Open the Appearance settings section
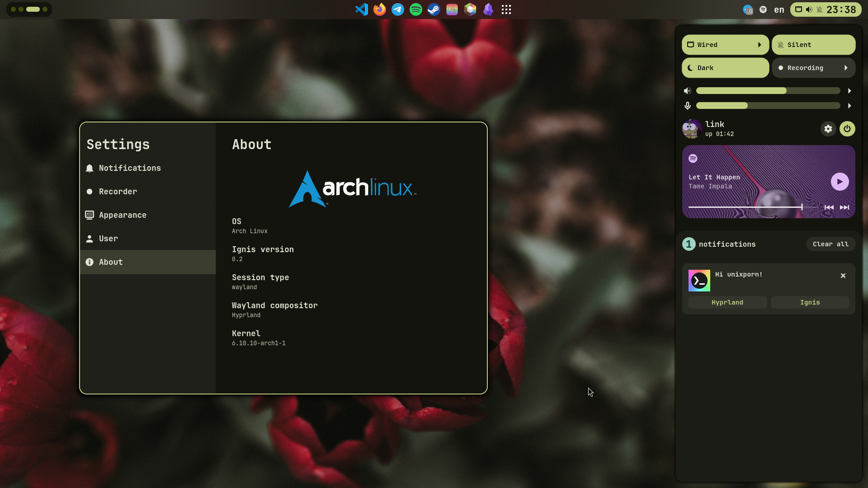 point(123,215)
